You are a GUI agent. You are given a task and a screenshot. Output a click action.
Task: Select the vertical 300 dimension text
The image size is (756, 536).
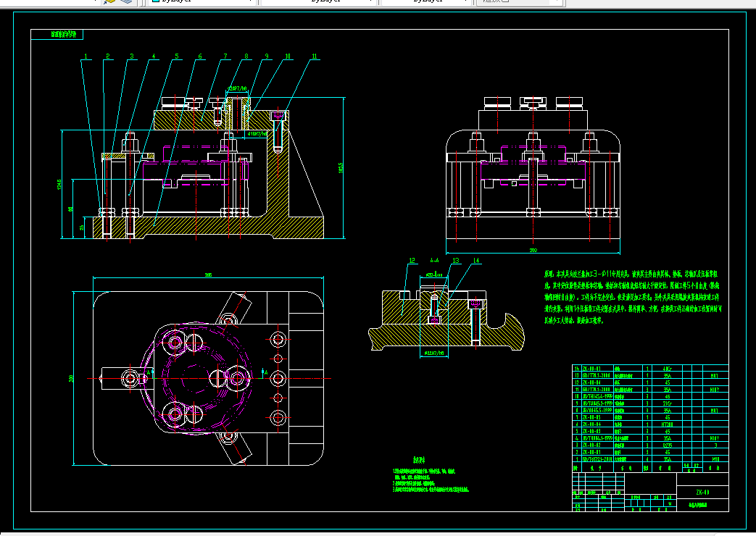[x=71, y=378]
